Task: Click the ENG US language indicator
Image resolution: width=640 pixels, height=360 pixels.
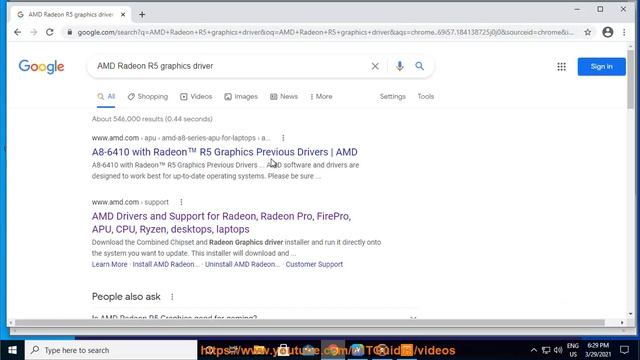Action: (x=573, y=350)
